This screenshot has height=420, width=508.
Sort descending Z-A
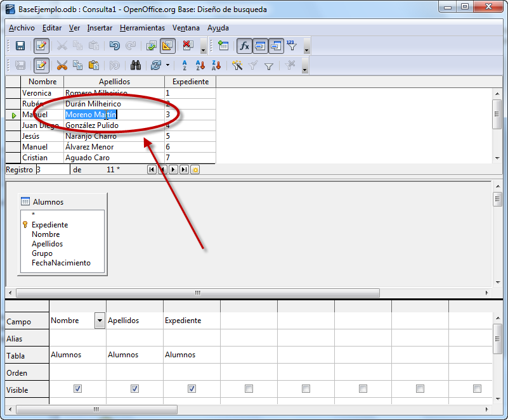click(x=216, y=66)
